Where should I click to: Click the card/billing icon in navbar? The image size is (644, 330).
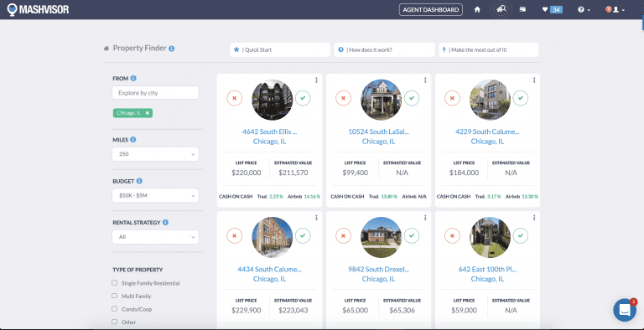pyautogui.click(x=522, y=9)
